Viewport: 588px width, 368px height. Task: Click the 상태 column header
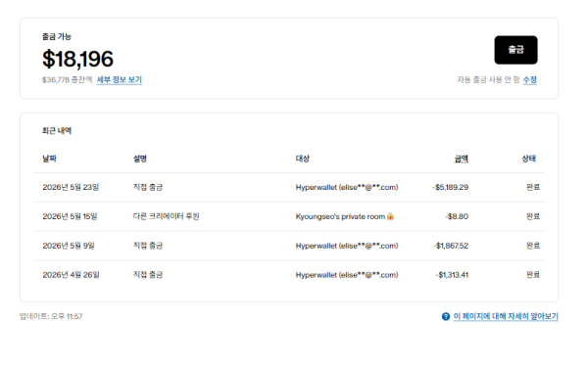529,159
